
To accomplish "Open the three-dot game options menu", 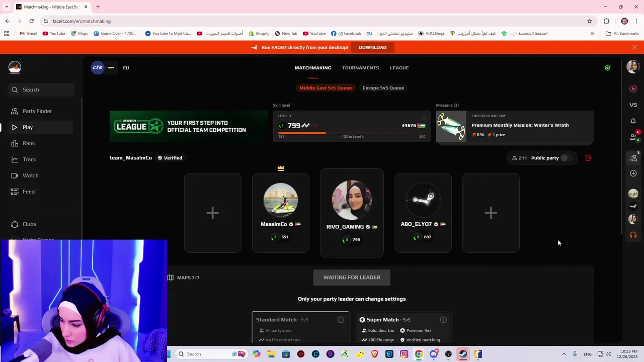I will (111, 68).
